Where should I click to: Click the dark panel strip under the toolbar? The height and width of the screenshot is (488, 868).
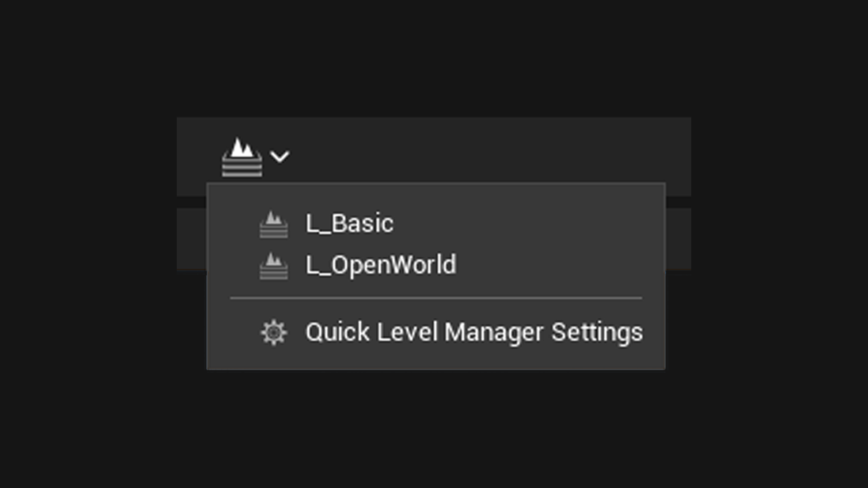tap(678, 239)
